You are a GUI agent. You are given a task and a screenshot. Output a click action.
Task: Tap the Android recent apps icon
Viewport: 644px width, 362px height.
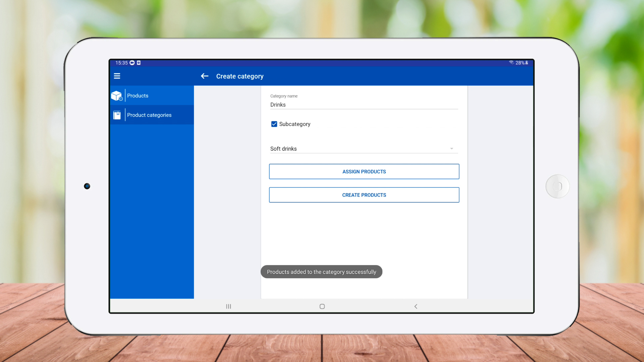tap(228, 306)
